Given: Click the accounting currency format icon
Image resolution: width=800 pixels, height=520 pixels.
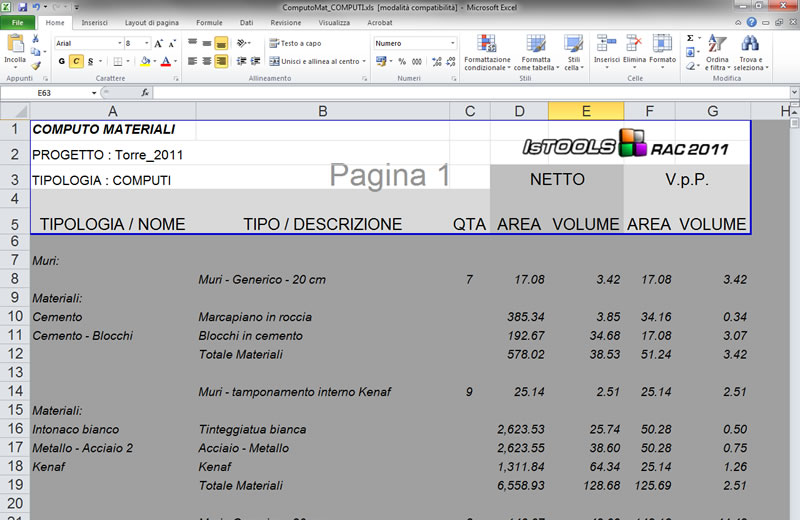Looking at the screenshot, I should (381, 61).
